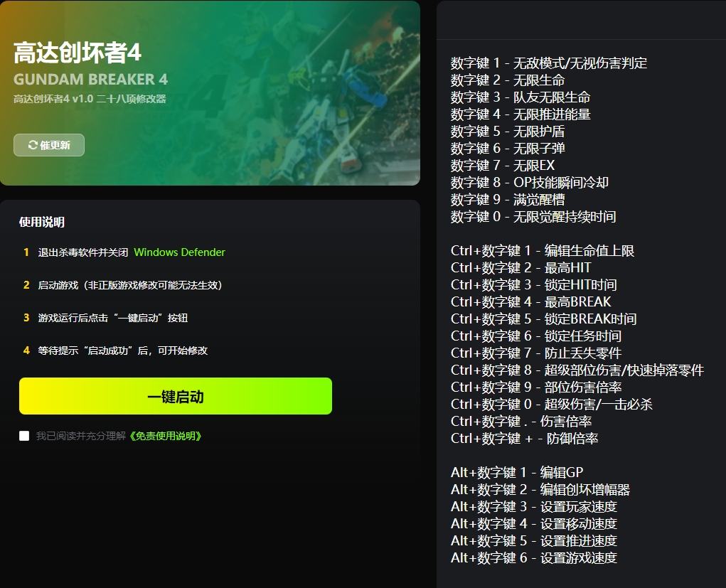Open the 《免责使用说明》 link
The height and width of the screenshot is (588, 726).
(164, 436)
